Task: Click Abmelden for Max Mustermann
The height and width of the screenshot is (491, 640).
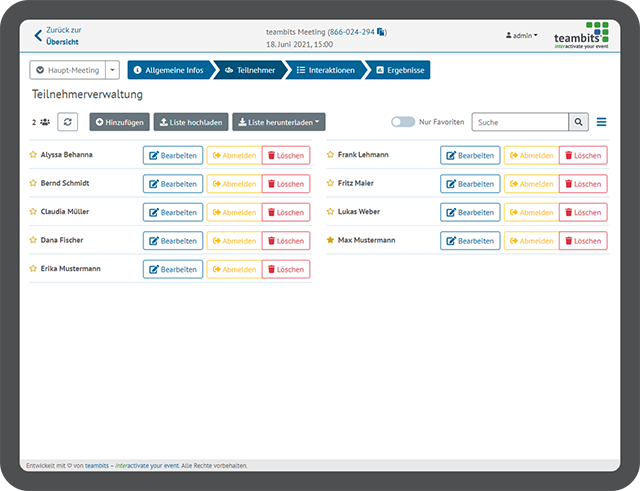Action: pyautogui.click(x=531, y=241)
